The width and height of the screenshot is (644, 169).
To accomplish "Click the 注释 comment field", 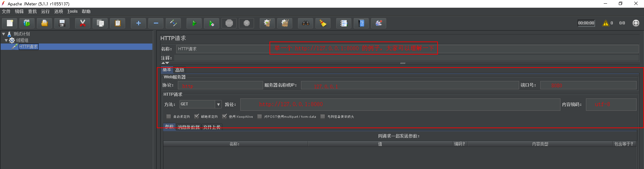I will pos(407,58).
